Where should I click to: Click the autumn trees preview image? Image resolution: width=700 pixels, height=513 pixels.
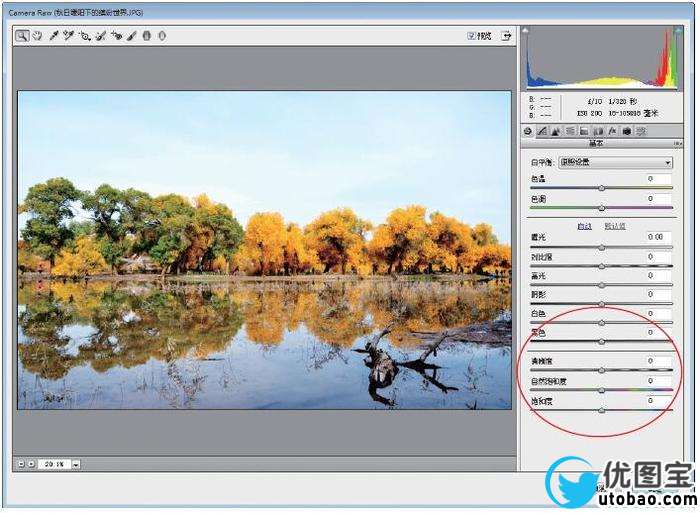(264, 250)
